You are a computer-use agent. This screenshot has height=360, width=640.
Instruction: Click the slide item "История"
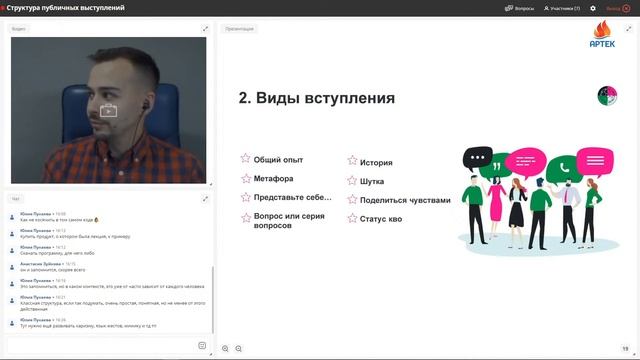click(376, 163)
